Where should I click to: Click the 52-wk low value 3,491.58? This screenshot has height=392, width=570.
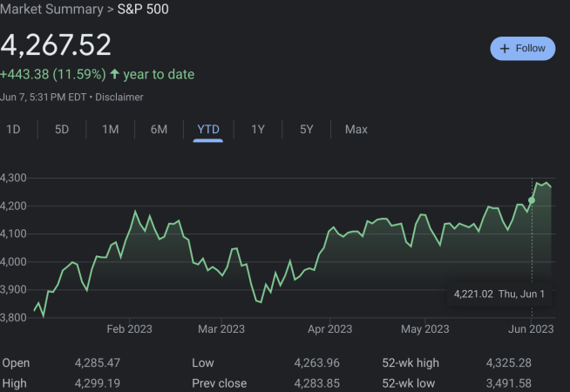click(x=509, y=383)
